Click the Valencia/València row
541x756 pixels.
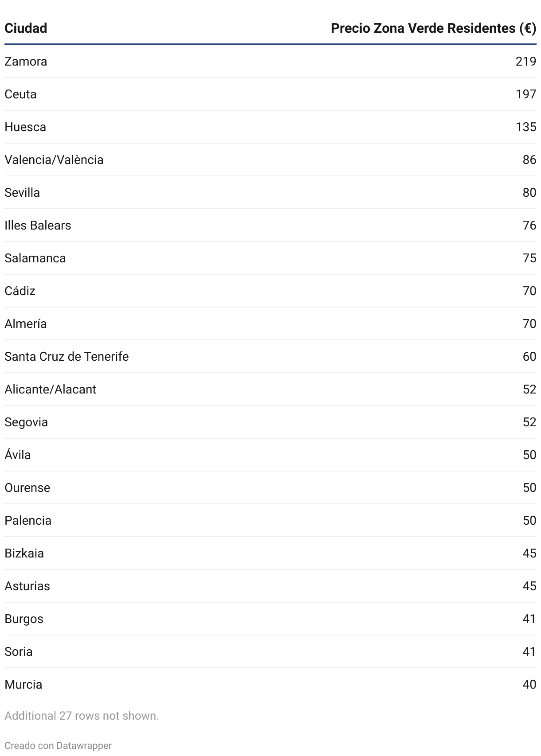pyautogui.click(x=270, y=160)
